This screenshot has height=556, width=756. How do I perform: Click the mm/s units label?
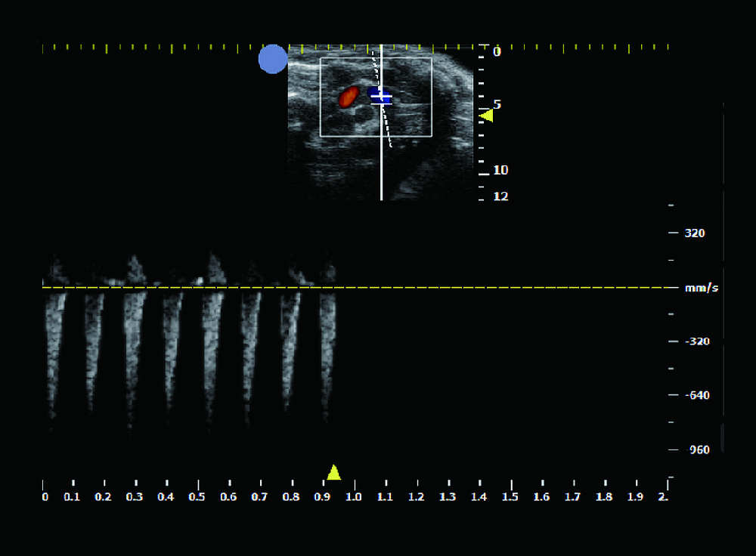click(702, 289)
